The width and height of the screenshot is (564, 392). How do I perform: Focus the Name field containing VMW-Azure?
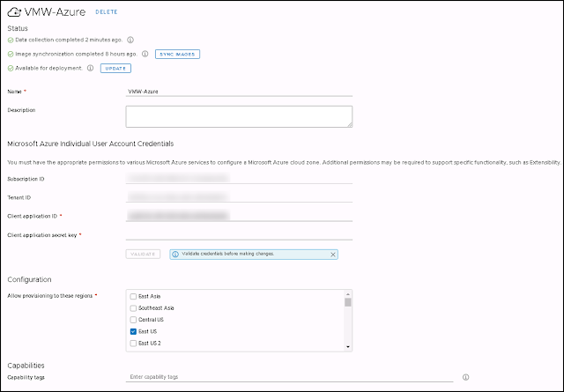(x=239, y=92)
